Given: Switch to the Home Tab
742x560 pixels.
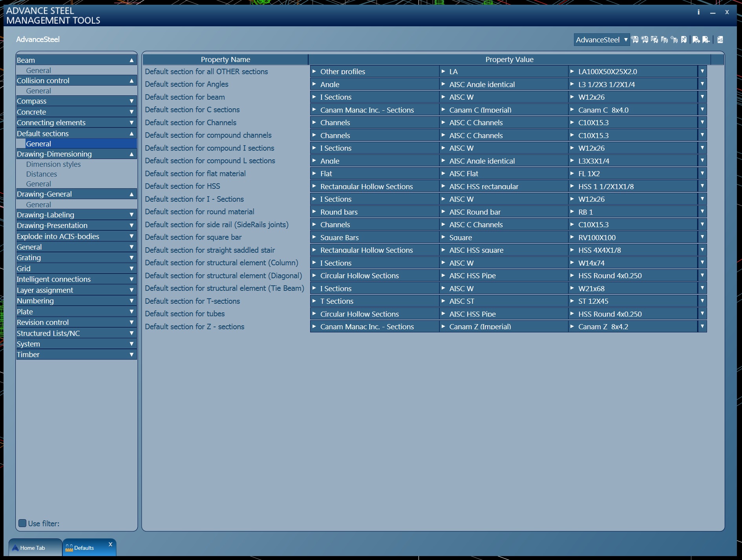Looking at the screenshot, I should point(35,547).
